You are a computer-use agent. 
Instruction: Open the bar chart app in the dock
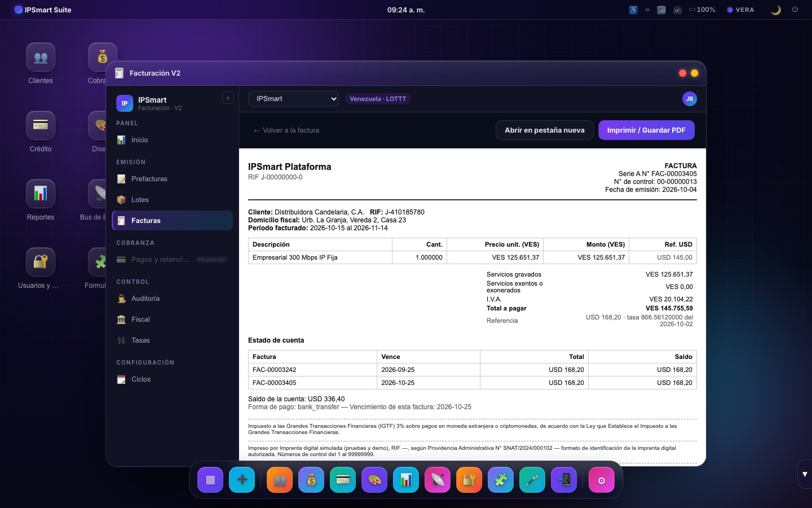tap(406, 480)
